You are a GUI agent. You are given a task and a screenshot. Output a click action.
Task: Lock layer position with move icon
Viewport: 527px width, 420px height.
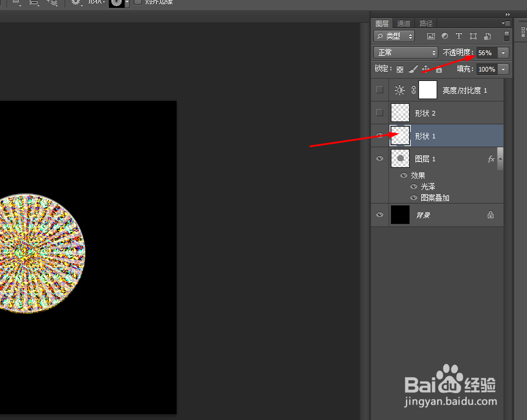pos(425,69)
